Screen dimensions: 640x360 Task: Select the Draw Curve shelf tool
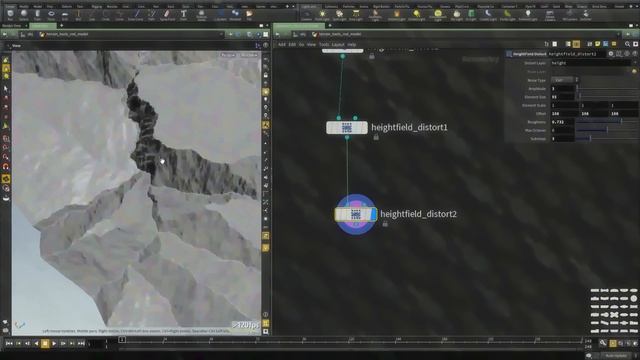point(136,15)
